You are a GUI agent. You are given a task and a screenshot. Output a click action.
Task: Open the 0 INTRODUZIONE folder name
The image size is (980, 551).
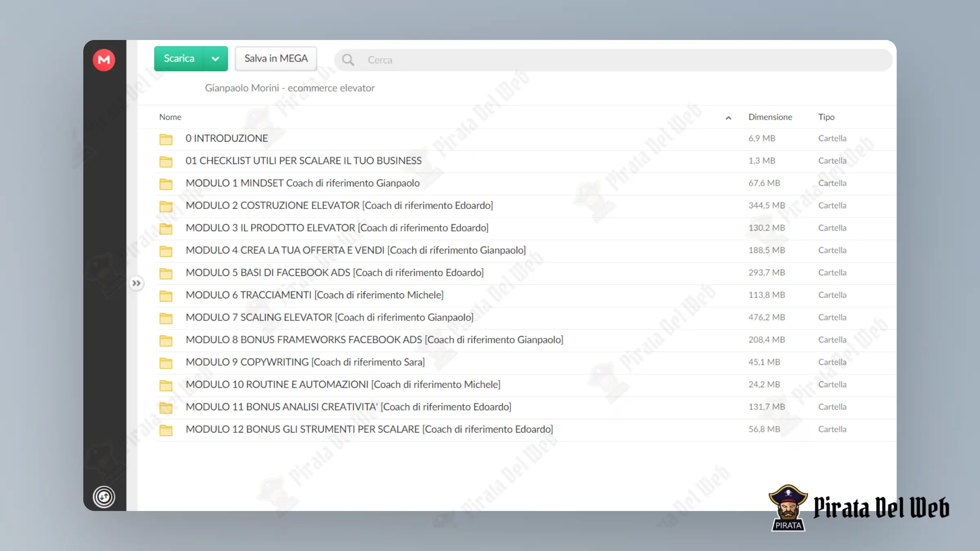coord(227,138)
